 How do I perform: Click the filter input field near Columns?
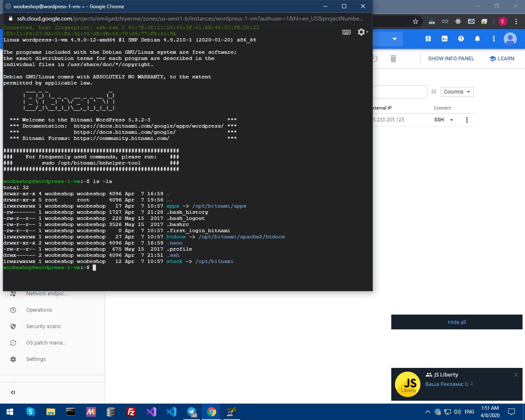point(400,92)
